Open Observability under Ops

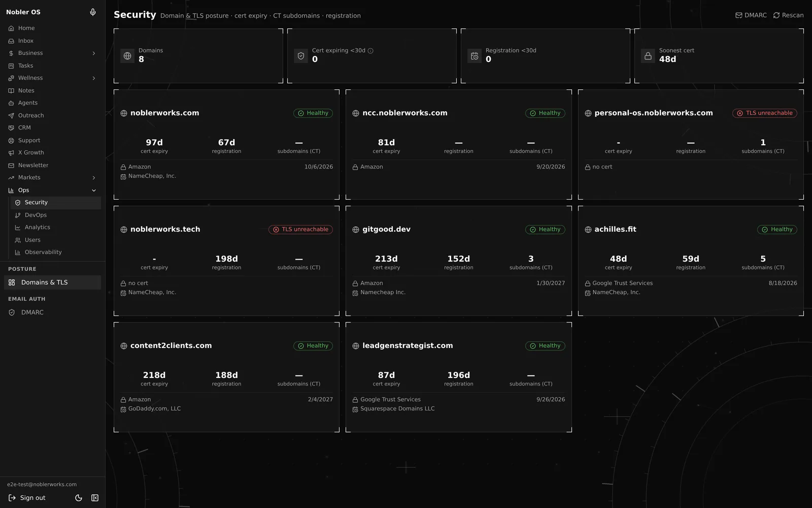point(56,252)
